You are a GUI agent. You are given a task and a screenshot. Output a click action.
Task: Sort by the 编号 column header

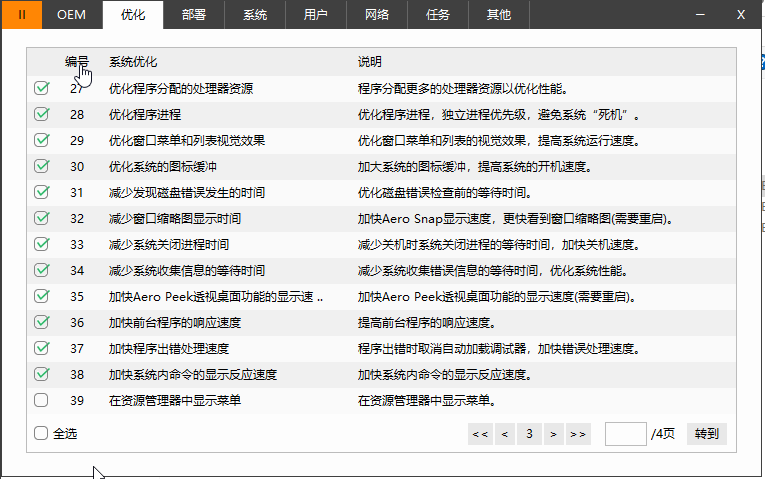pos(77,62)
